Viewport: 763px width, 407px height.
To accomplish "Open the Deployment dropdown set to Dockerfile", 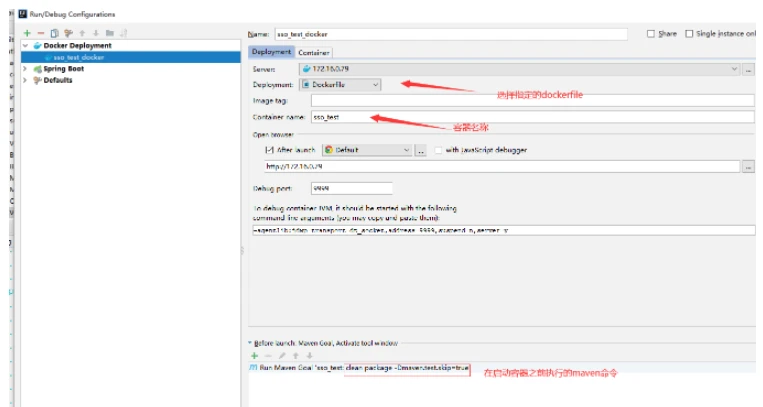I will (340, 85).
